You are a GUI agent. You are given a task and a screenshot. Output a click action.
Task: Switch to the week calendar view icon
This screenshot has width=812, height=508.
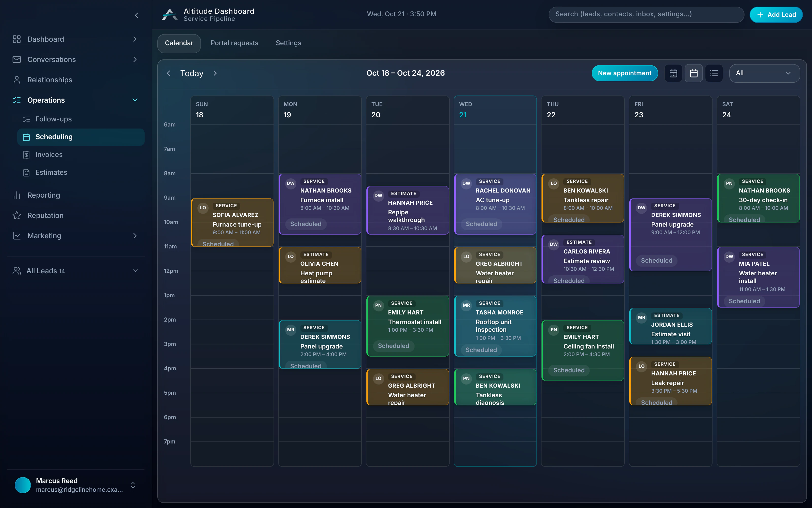(x=693, y=73)
